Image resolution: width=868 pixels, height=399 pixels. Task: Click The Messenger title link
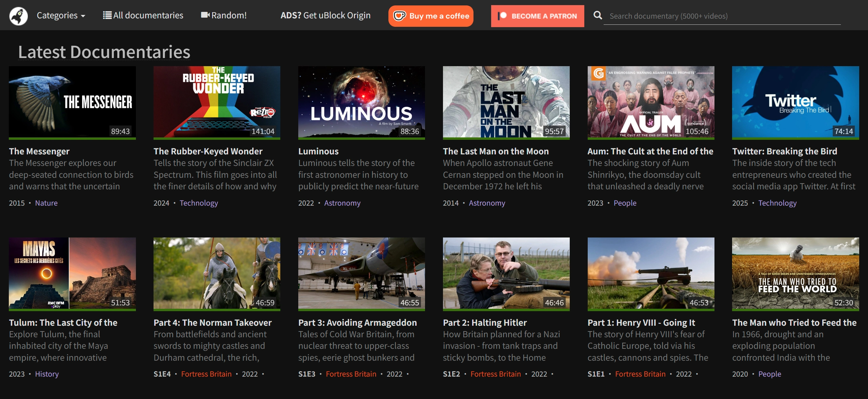pos(39,151)
